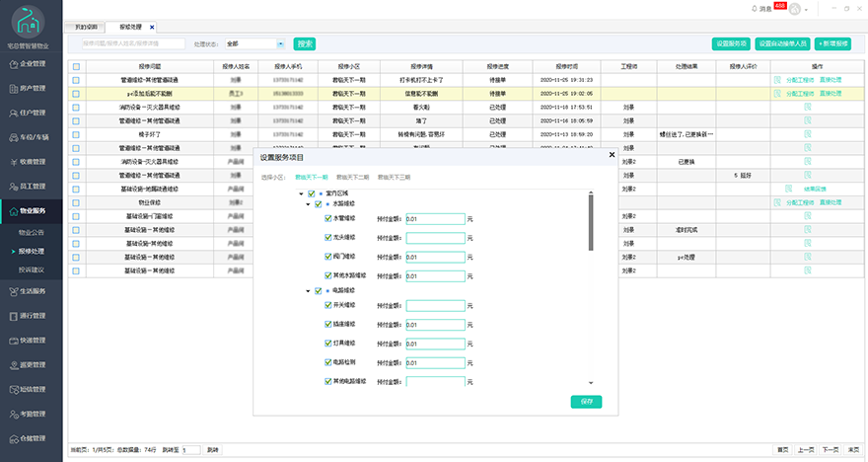Open the 企业管理 sidebar section

[32, 62]
